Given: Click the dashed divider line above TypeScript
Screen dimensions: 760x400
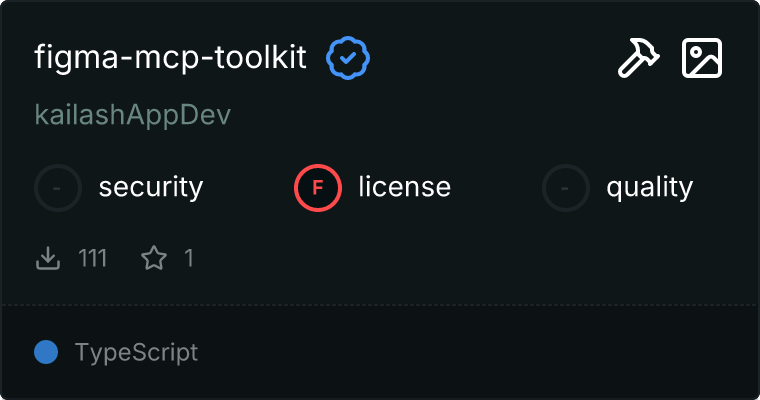Looking at the screenshot, I should point(380,305).
